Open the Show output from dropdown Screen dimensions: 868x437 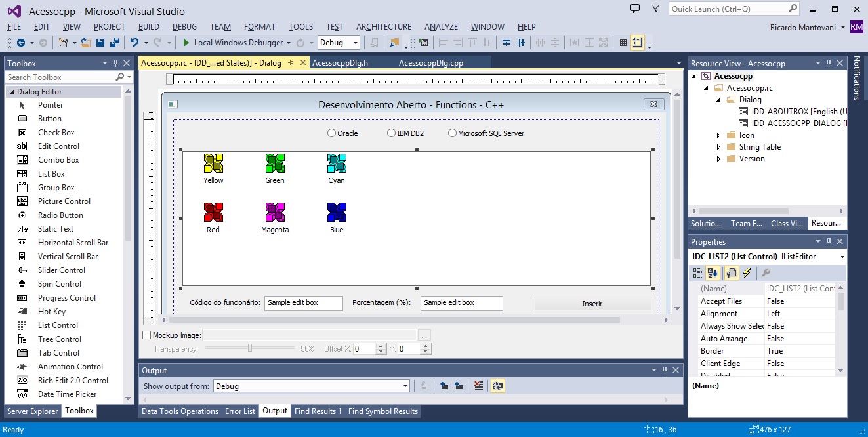(312, 386)
